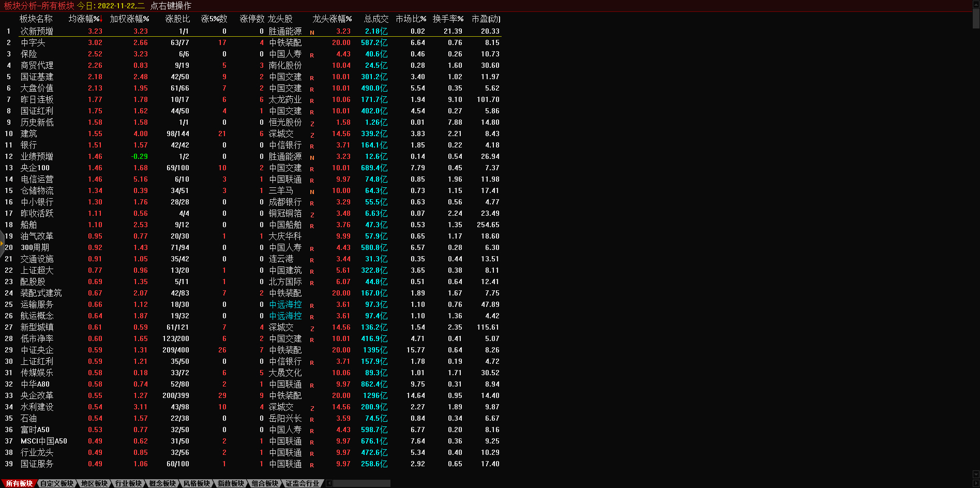Sort by 总成交 column header
This screenshot has height=488, width=980.
(376, 19)
